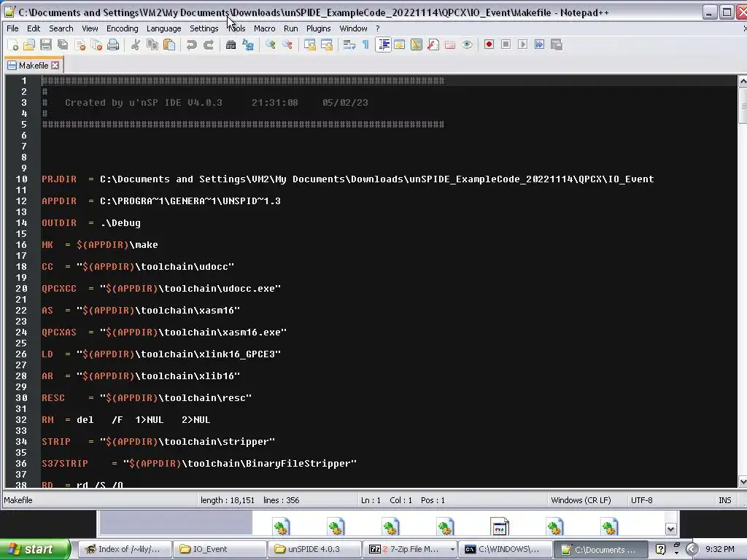Toggle the Folder as Workspace icon

(x=449, y=44)
